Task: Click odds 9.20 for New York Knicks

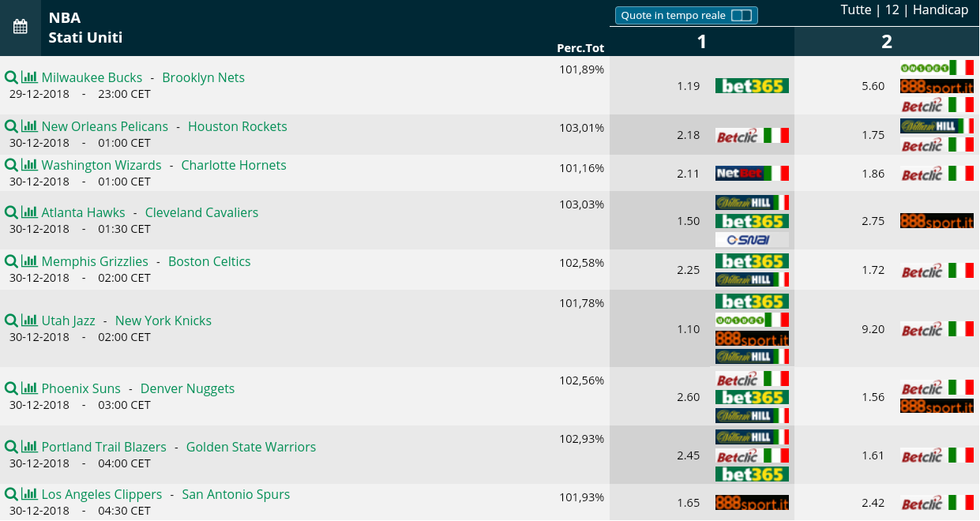Action: tap(873, 329)
